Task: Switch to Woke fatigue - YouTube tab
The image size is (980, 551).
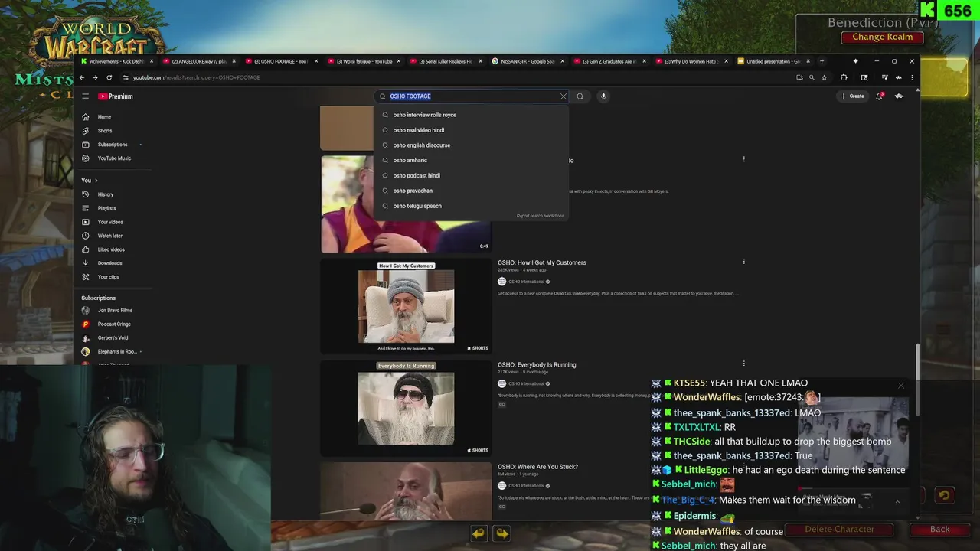Action: [364, 61]
